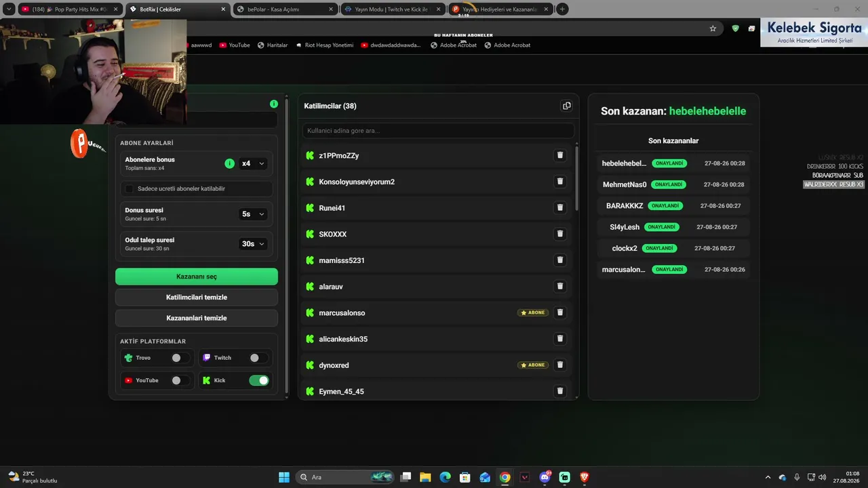The image size is (868, 488).
Task: Open Discord from the taskbar
Action: pos(545,477)
